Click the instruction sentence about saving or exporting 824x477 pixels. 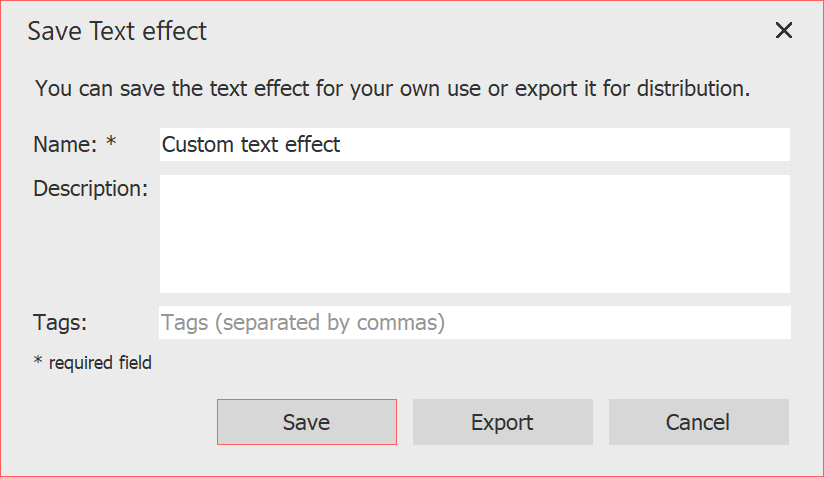click(x=392, y=89)
